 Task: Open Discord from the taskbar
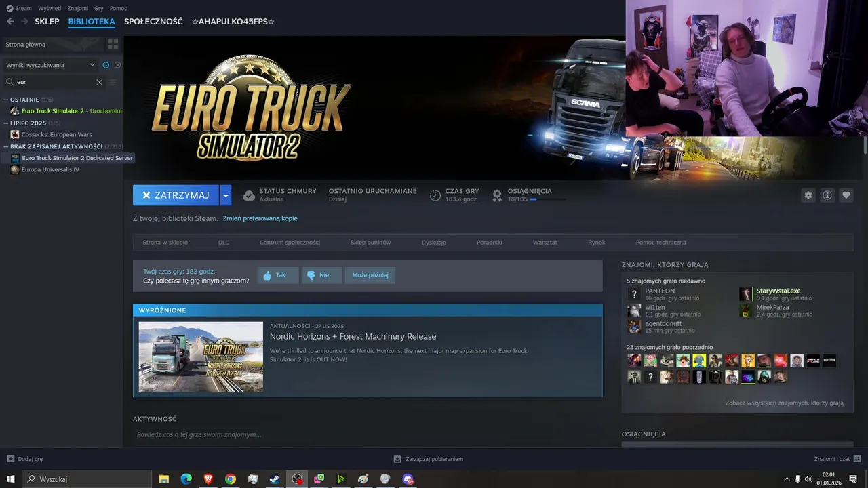(408, 479)
